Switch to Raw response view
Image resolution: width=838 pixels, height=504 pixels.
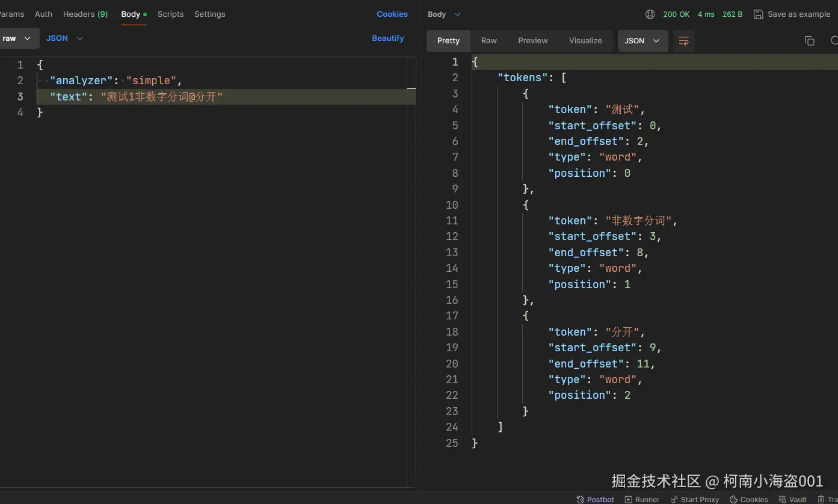(488, 40)
